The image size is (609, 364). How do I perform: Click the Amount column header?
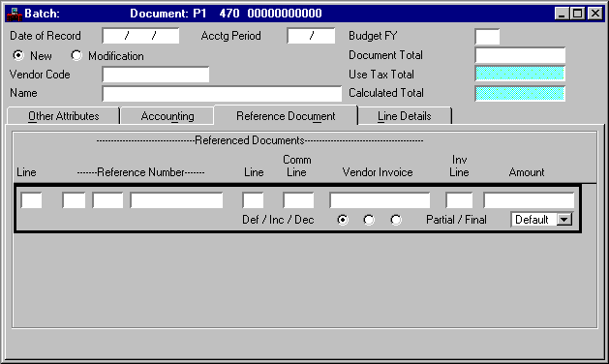pyautogui.click(x=527, y=172)
